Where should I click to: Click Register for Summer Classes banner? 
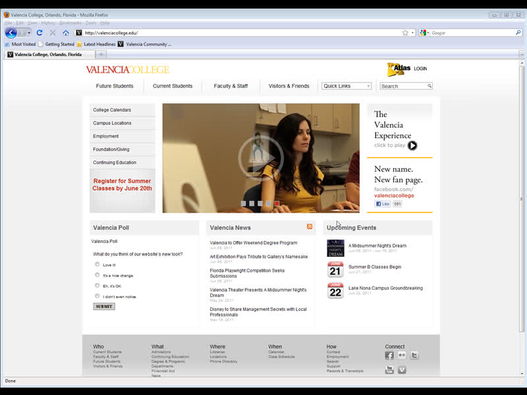[122, 191]
